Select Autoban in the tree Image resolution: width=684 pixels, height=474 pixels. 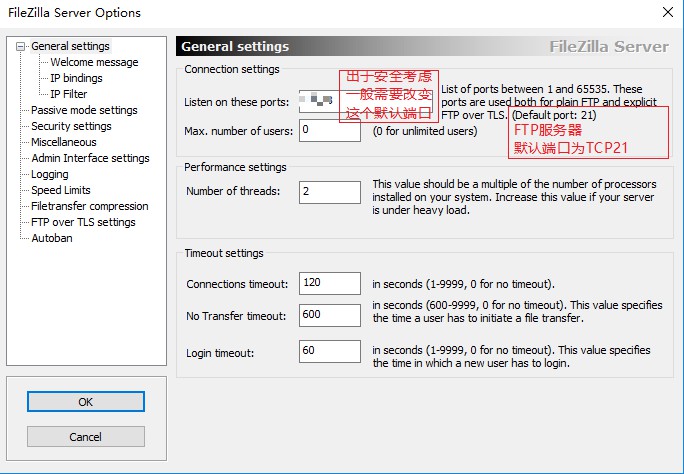[x=52, y=238]
